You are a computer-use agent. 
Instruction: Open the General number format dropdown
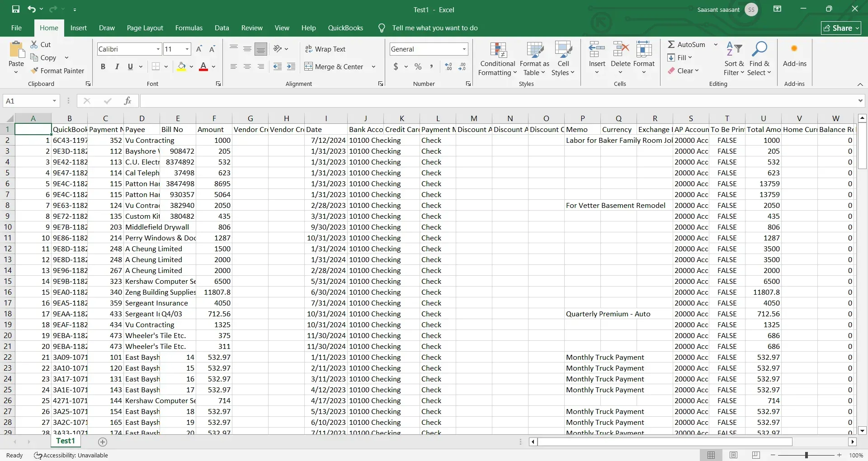(464, 49)
